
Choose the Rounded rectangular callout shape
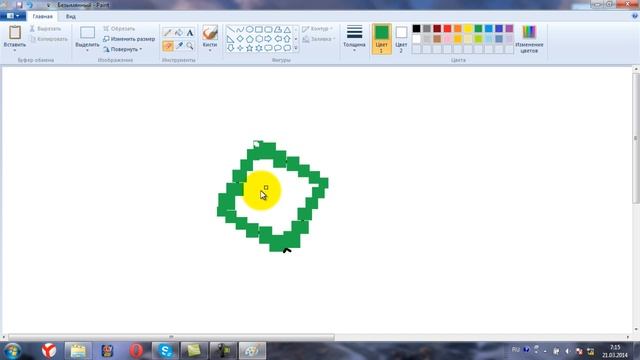click(x=268, y=48)
